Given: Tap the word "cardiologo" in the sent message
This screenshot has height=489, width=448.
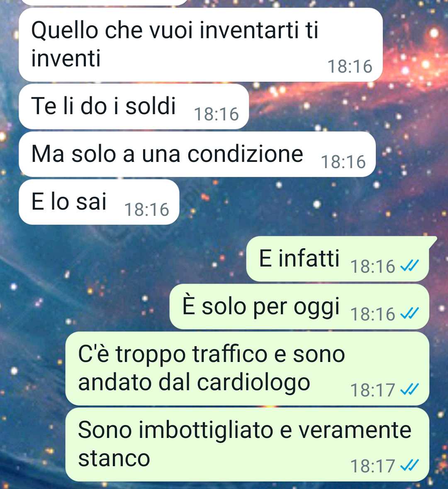Looking at the screenshot, I should click(x=253, y=384).
